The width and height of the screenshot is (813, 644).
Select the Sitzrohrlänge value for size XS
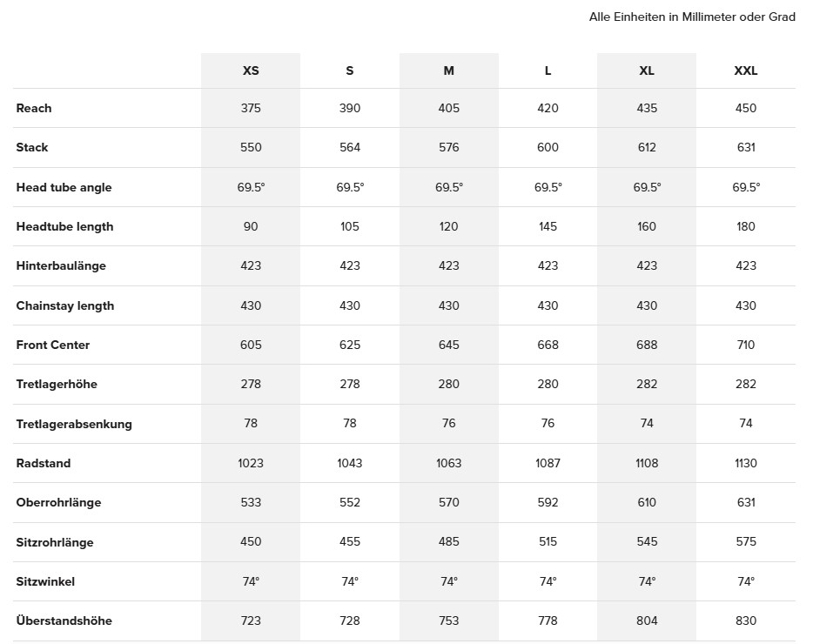point(251,541)
